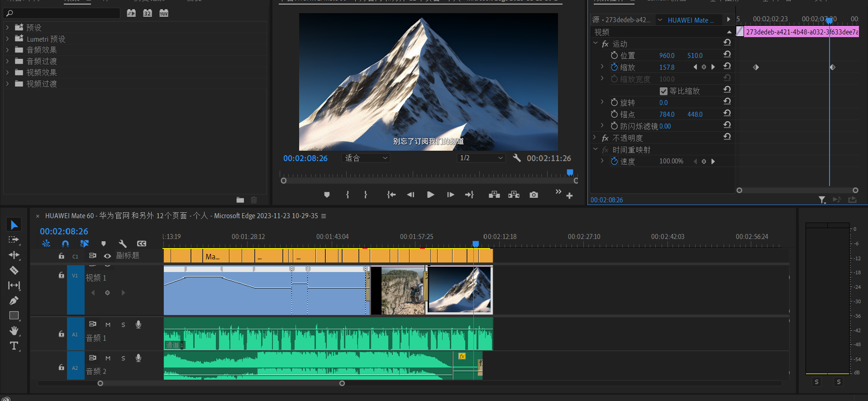The image size is (868, 401).
Task: Open the sequence tab panel menu
Action: [x=324, y=216]
